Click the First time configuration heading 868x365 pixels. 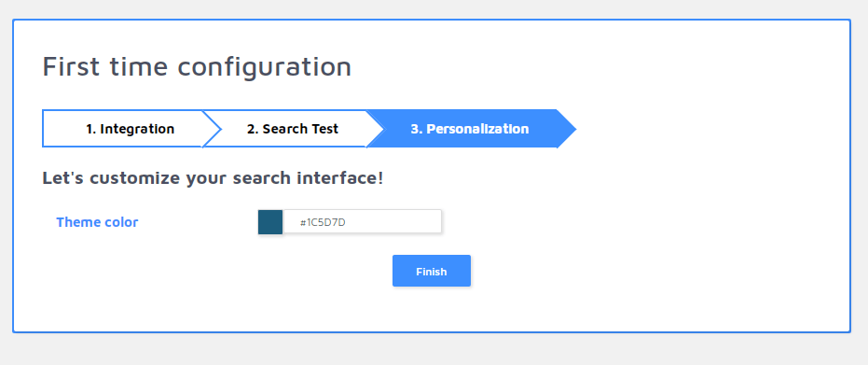click(x=197, y=66)
